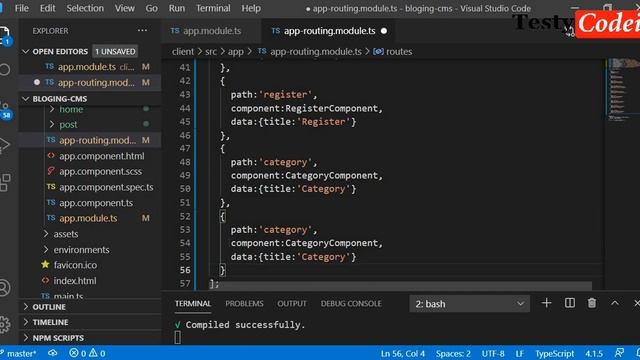Open the File menu
Viewport: 640px width, 360px height.
22,8
